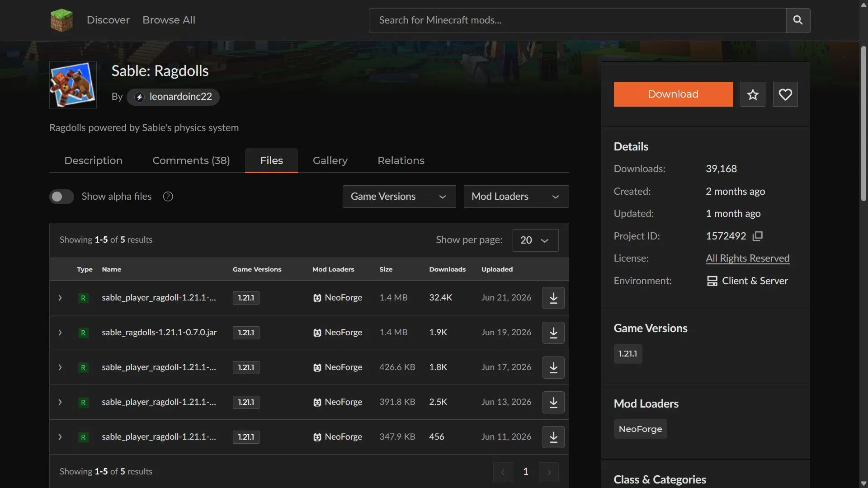The height and width of the screenshot is (488, 868).
Task: Click the search for Minecraft mods field
Action: coord(577,20)
